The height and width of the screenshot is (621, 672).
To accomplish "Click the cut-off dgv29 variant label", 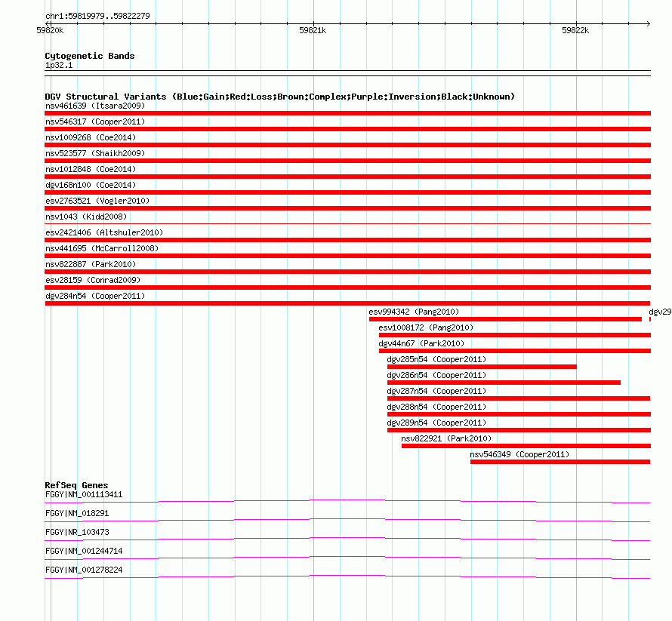I will coord(660,312).
